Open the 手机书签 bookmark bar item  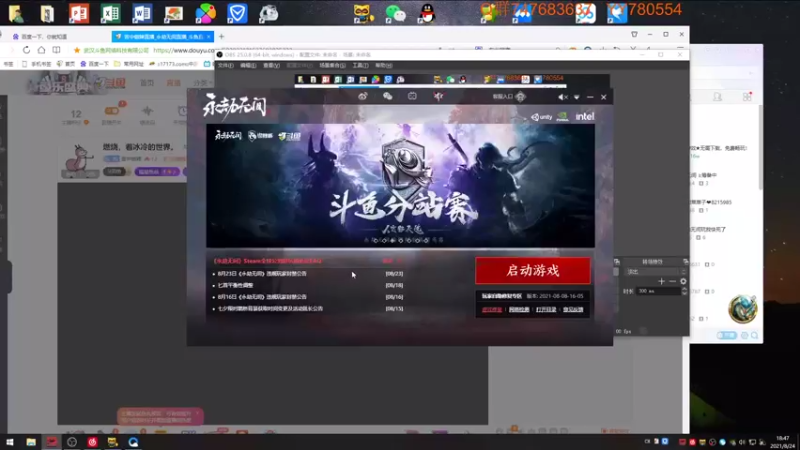pos(36,64)
